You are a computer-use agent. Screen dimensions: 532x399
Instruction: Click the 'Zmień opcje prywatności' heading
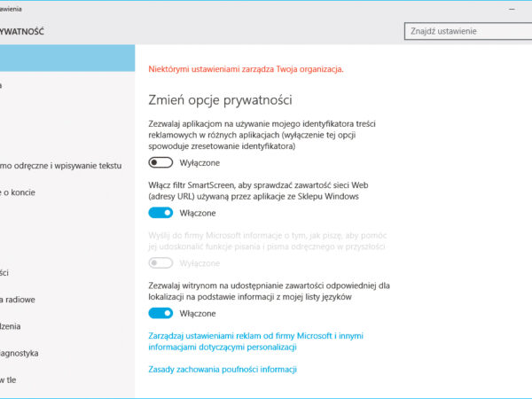tap(220, 99)
